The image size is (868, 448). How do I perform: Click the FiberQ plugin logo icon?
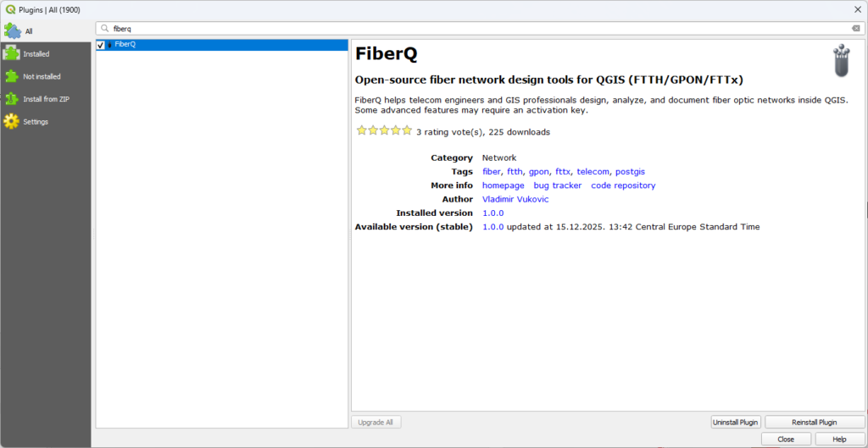pos(841,61)
